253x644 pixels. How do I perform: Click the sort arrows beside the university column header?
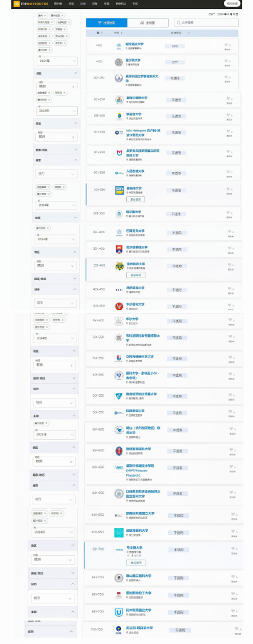click(x=121, y=33)
